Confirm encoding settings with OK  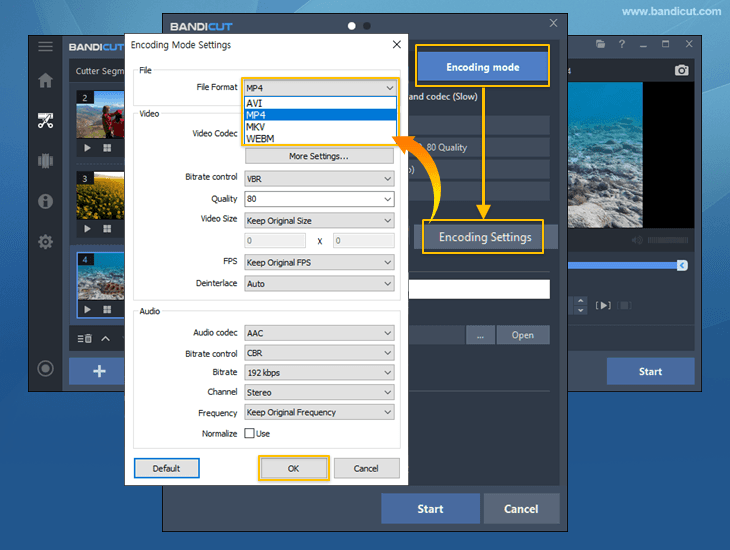point(293,468)
